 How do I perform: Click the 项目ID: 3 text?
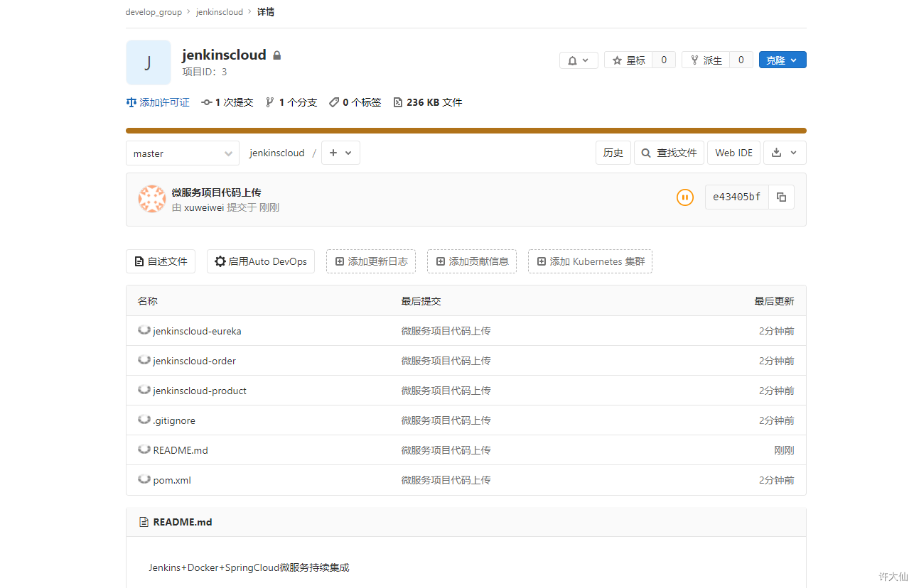pos(205,72)
